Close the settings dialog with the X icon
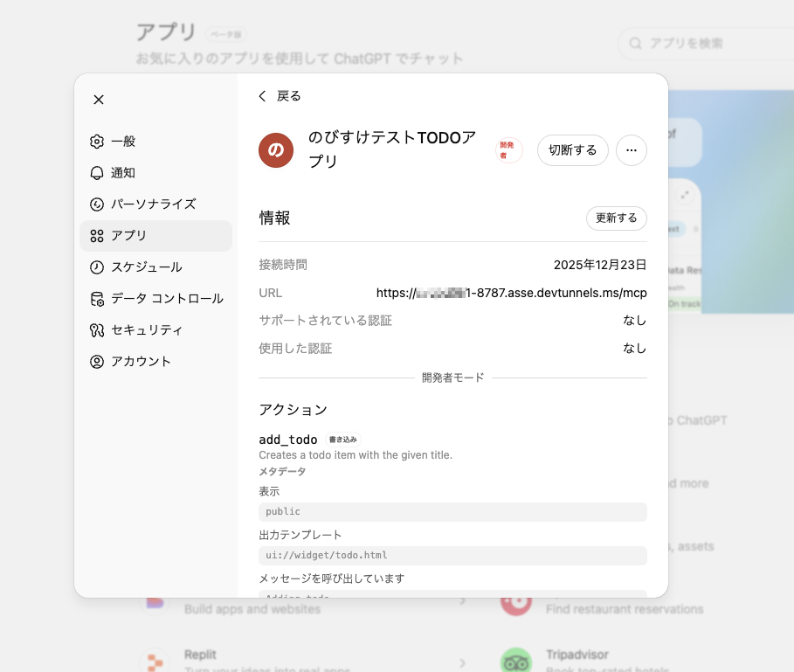Viewport: 794px width, 672px height. [99, 100]
